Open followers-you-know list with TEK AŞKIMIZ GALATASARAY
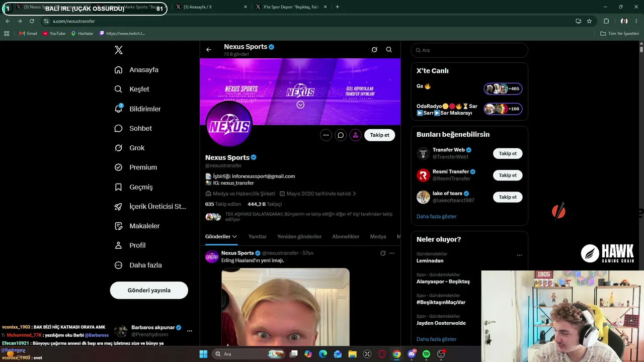The width and height of the screenshot is (644, 362). 300,217
